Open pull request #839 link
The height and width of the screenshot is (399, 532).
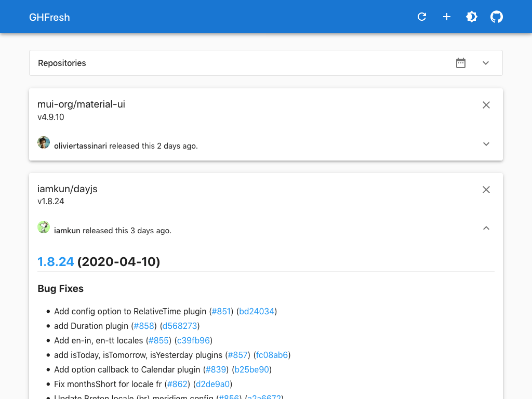216,369
